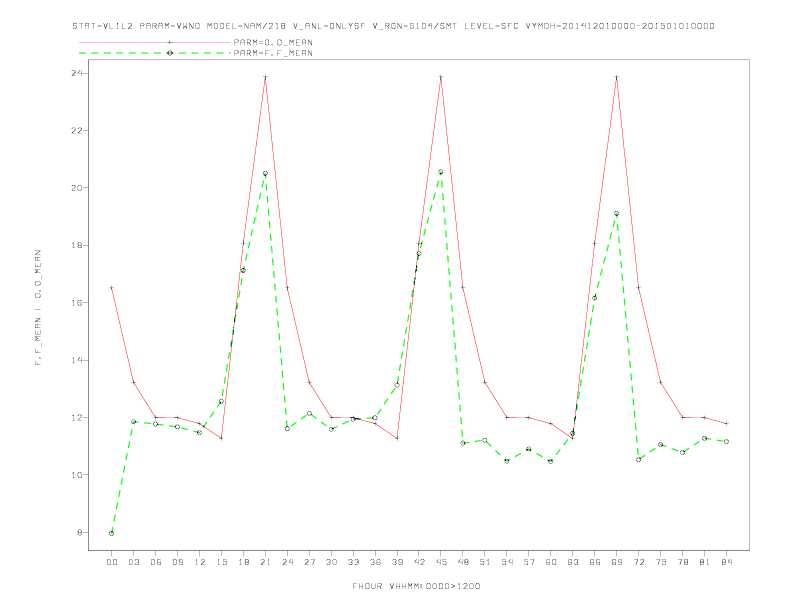The width and height of the screenshot is (792, 612).
Task: Click the green peak circle above hour 21
Action: 265,174
